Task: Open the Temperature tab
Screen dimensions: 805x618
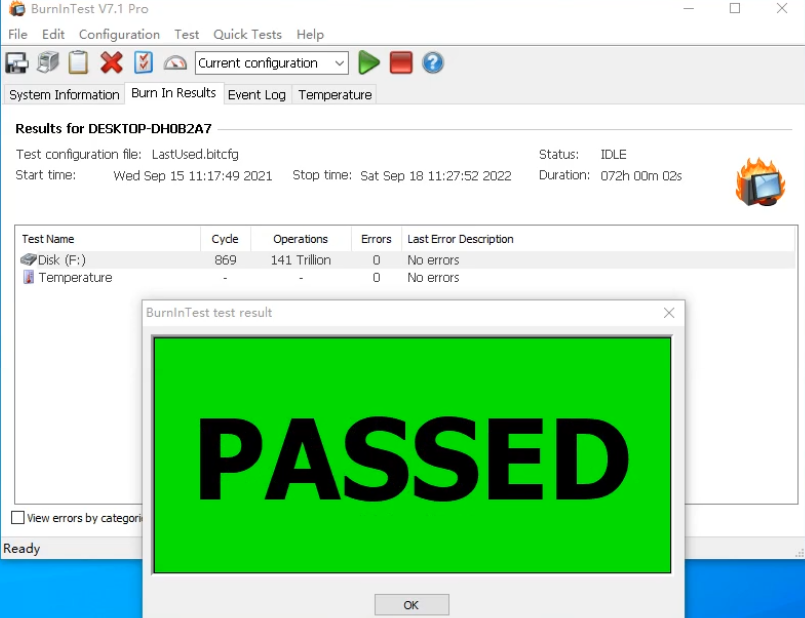Action: [x=334, y=95]
